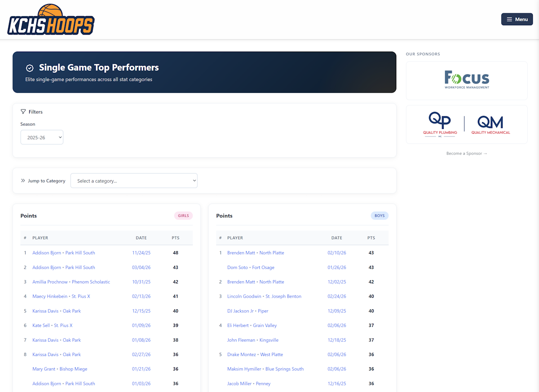Open Addison Bjorn row with 48 points
Image resolution: width=539 pixels, height=392 pixels.
click(64, 253)
